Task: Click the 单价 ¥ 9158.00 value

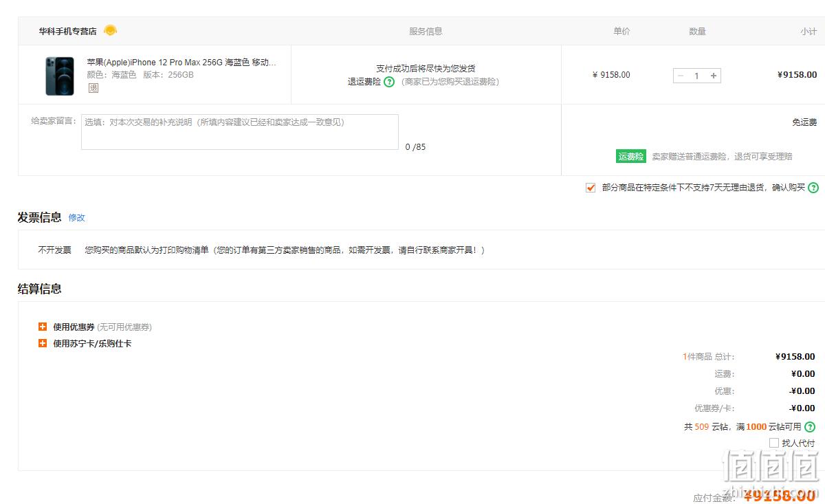Action: click(x=611, y=75)
